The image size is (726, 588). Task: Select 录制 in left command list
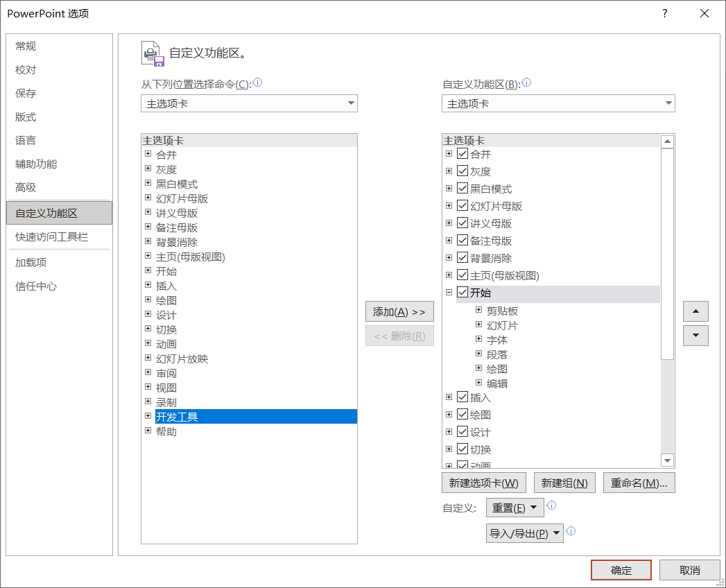tap(166, 402)
